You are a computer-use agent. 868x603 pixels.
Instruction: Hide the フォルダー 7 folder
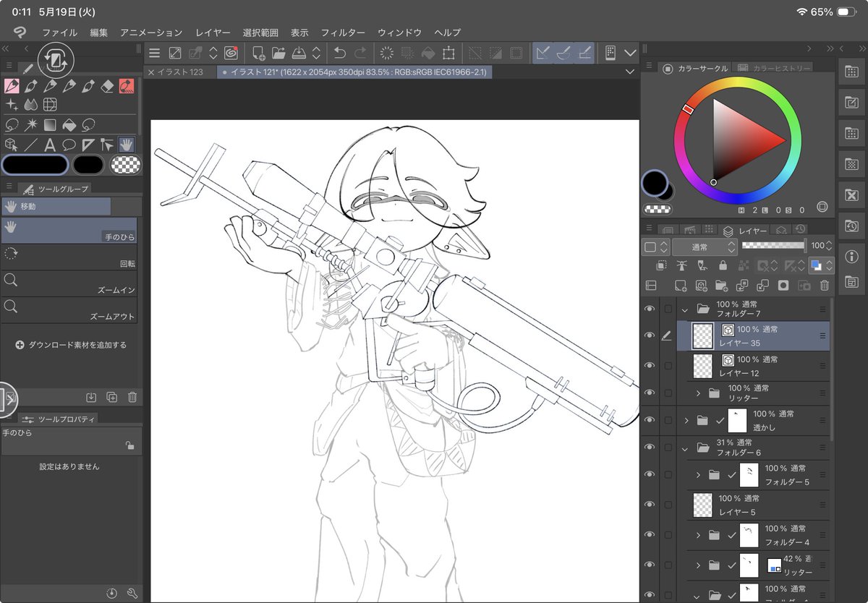pos(649,309)
